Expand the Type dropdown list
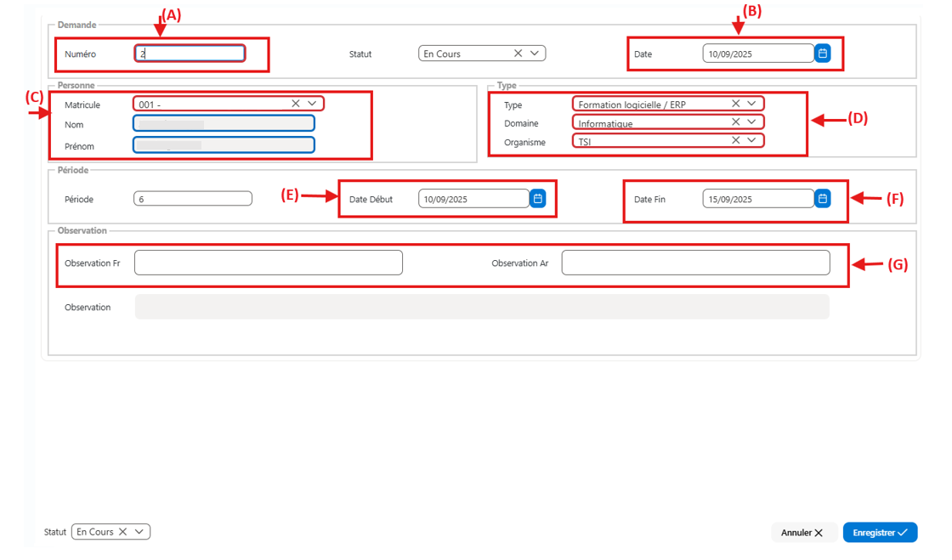This screenshot has width=952, height=560. point(751,104)
